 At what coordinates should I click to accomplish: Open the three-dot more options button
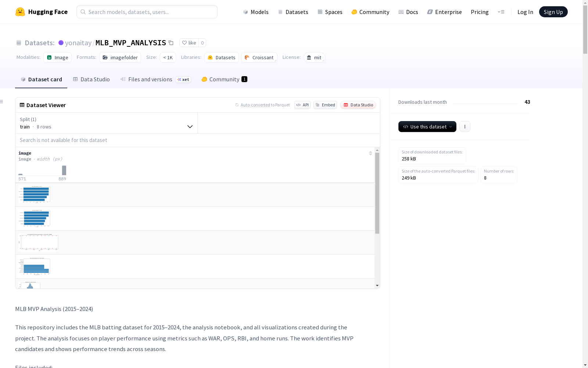[x=465, y=127]
